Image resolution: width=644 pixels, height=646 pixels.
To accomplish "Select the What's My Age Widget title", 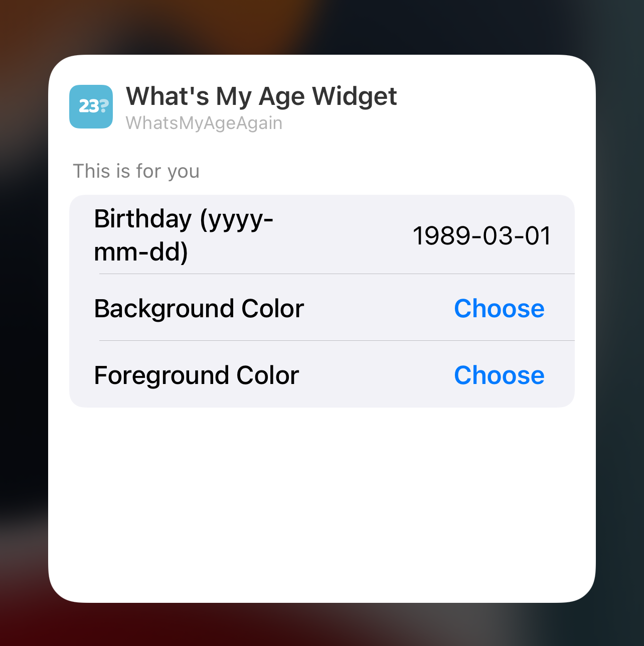I will click(x=261, y=96).
